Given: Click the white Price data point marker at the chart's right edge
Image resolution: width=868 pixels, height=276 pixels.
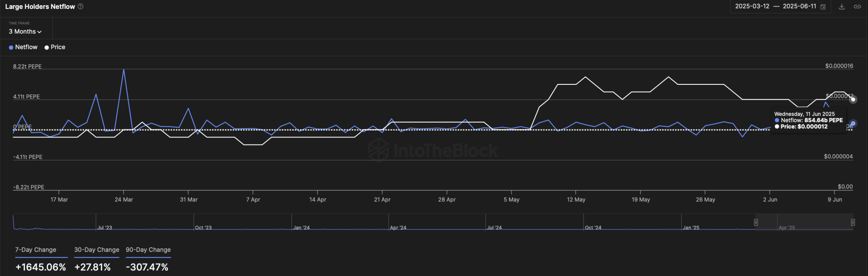Looking at the screenshot, I should pyautogui.click(x=853, y=100).
